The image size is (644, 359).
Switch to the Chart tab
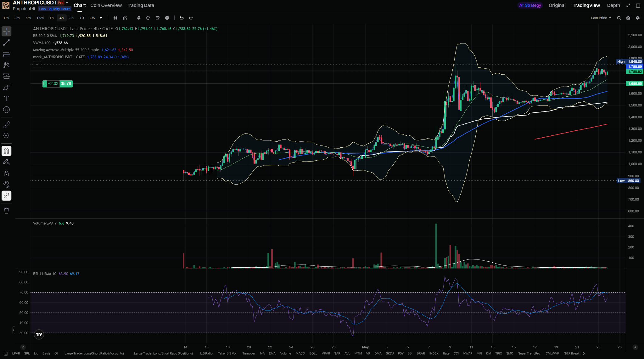(80, 5)
